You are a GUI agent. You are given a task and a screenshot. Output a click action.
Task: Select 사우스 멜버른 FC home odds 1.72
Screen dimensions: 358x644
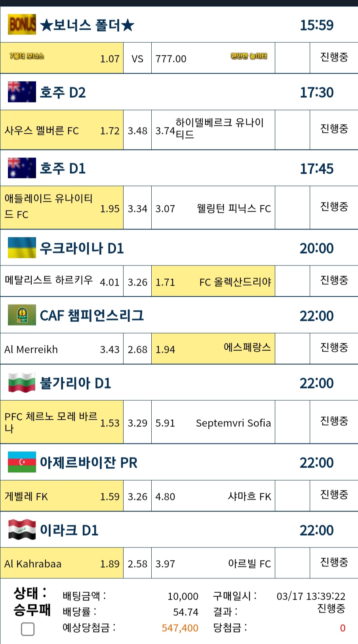tap(62, 130)
